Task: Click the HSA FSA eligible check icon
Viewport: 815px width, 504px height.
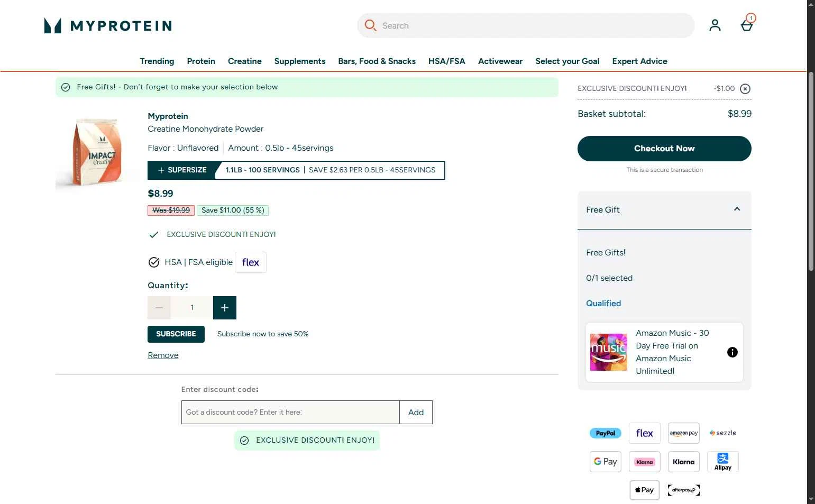Action: tap(154, 262)
